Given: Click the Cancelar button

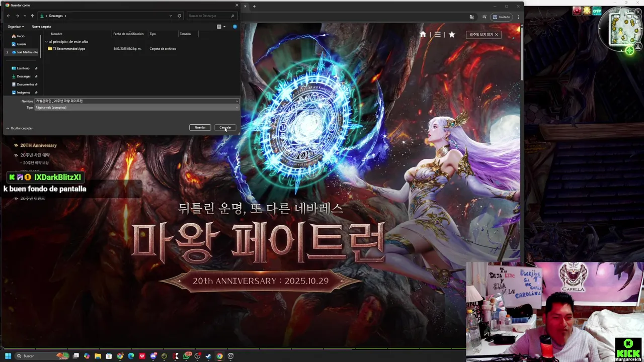Looking at the screenshot, I should coord(225,127).
